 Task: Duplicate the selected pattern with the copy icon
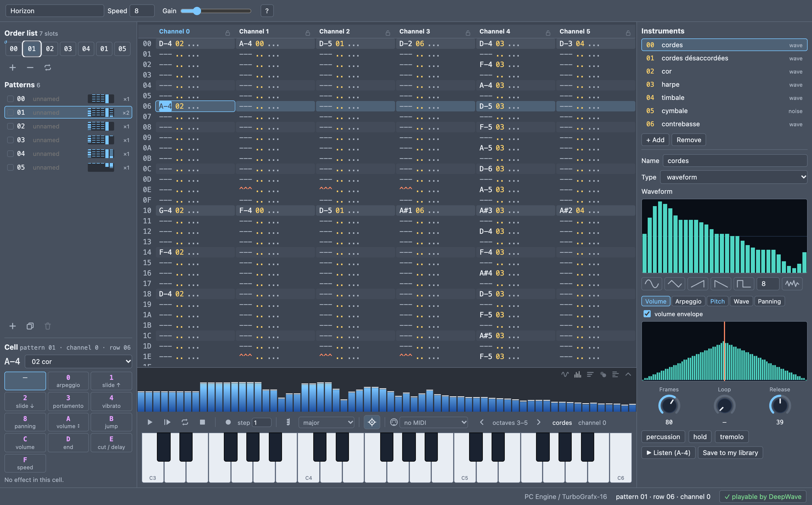point(30,326)
